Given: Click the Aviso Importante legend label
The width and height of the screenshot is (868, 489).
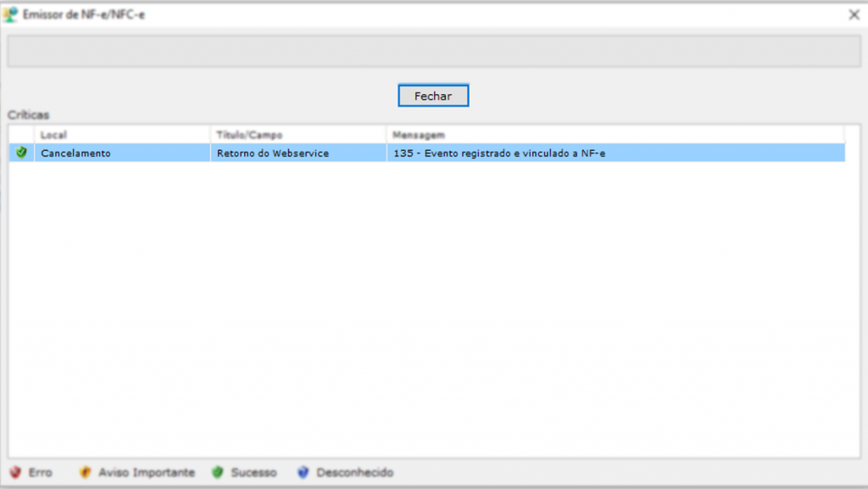Looking at the screenshot, I should tap(147, 473).
